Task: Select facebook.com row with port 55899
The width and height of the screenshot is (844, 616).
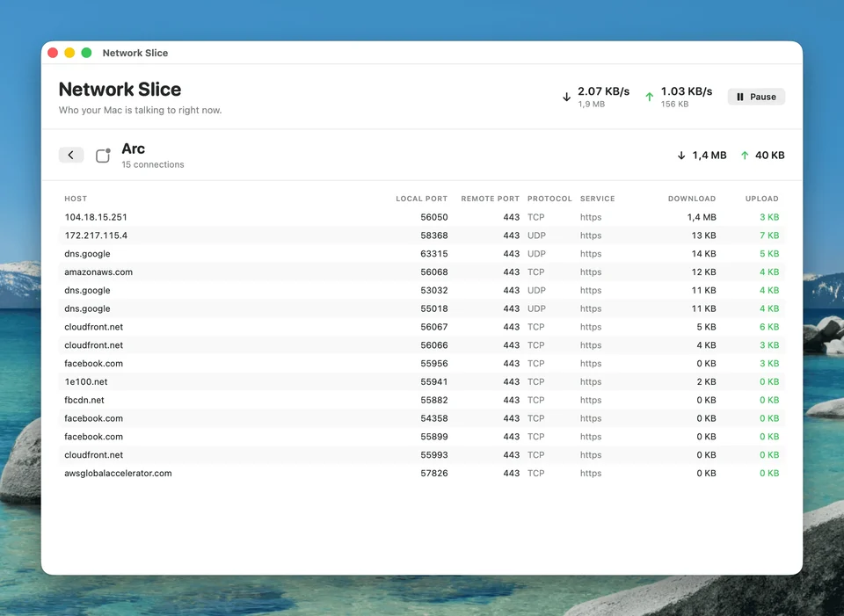Action: coord(421,437)
